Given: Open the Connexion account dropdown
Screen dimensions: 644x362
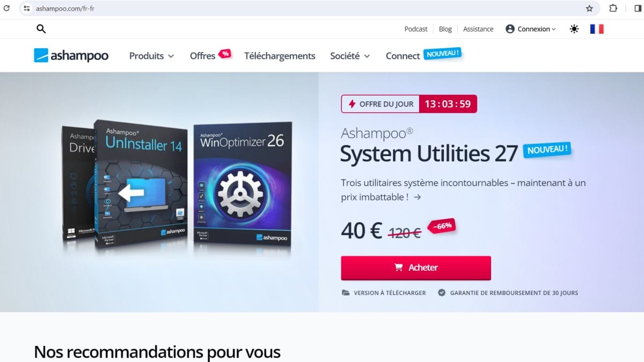Looking at the screenshot, I should pyautogui.click(x=531, y=29).
